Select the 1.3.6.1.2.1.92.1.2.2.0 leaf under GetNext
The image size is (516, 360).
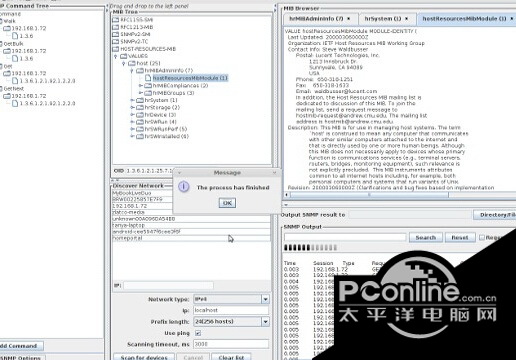tap(44, 103)
